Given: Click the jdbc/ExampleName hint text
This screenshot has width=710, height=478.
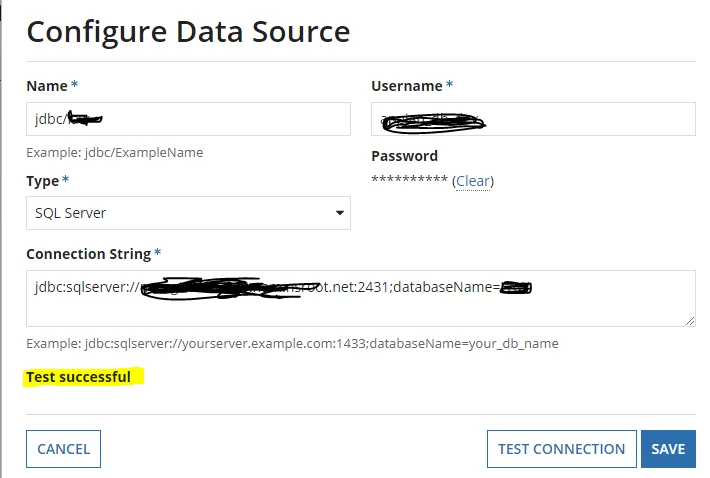Looking at the screenshot, I should pos(115,153).
